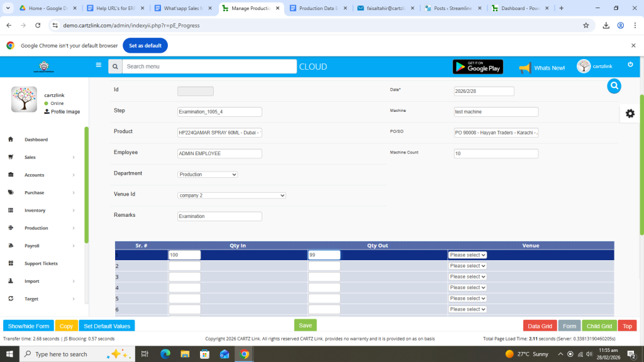This screenshot has width=644, height=362.
Task: Open Microsoft Edge from the taskbar
Action: coord(165,354)
